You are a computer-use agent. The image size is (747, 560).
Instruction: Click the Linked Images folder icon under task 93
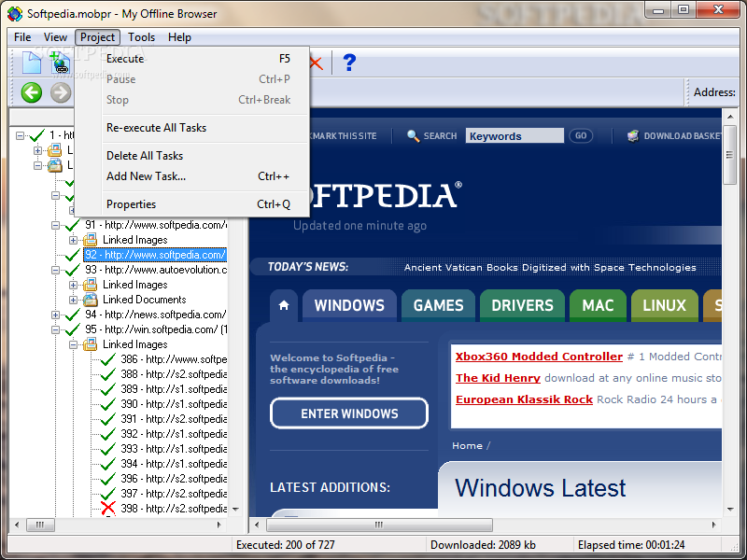pos(90,285)
